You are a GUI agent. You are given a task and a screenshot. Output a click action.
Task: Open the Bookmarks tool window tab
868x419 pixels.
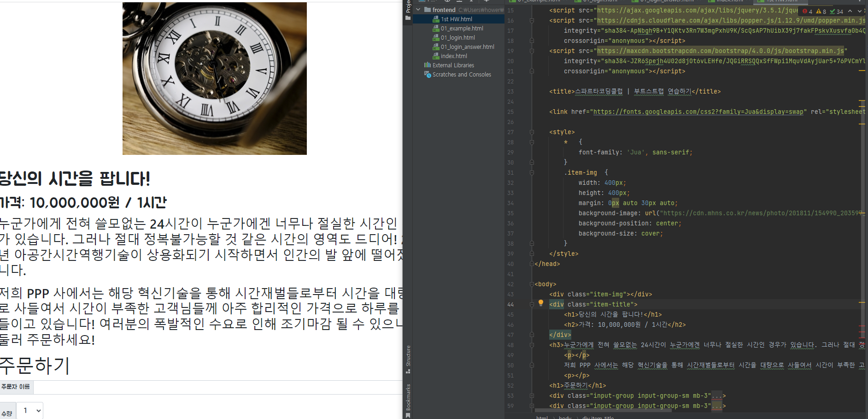pos(408,401)
